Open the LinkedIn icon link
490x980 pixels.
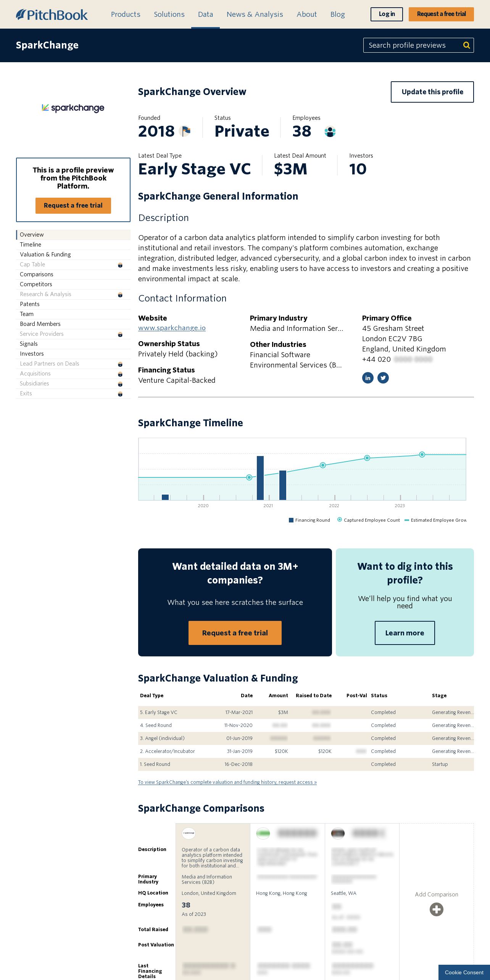point(367,378)
